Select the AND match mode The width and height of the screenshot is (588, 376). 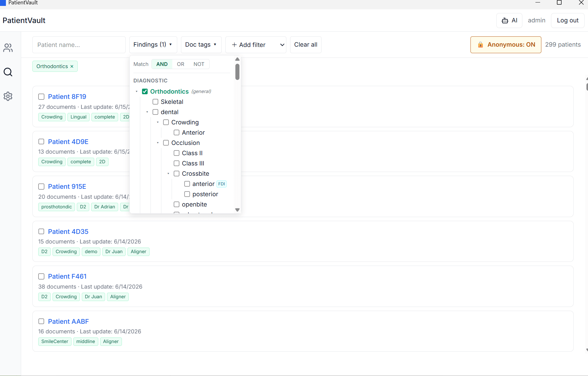click(162, 64)
